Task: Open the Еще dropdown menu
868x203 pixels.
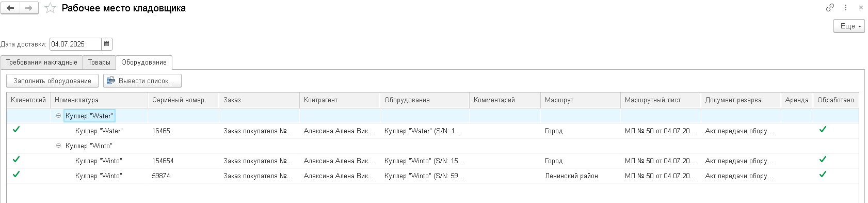Action: [x=849, y=26]
